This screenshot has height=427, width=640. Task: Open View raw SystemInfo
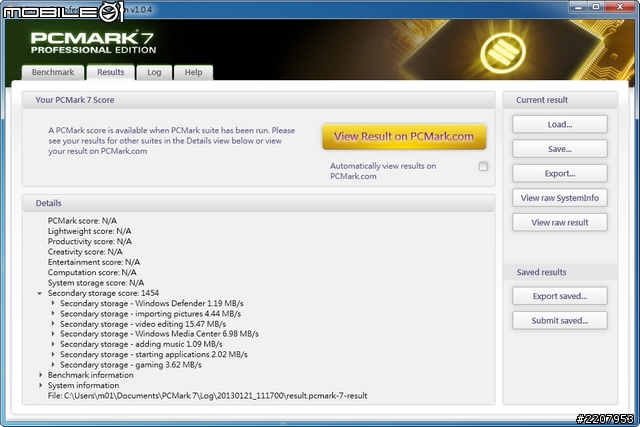click(x=560, y=198)
